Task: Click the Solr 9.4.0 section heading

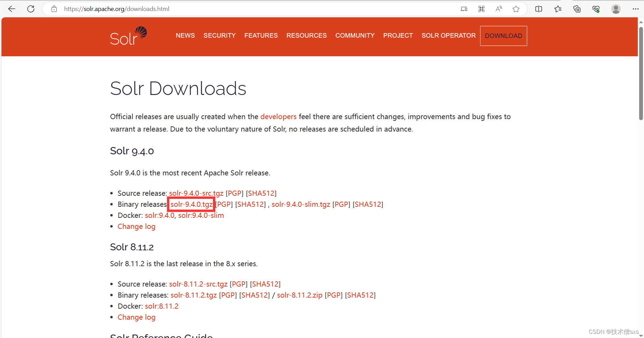Action: [x=132, y=151]
